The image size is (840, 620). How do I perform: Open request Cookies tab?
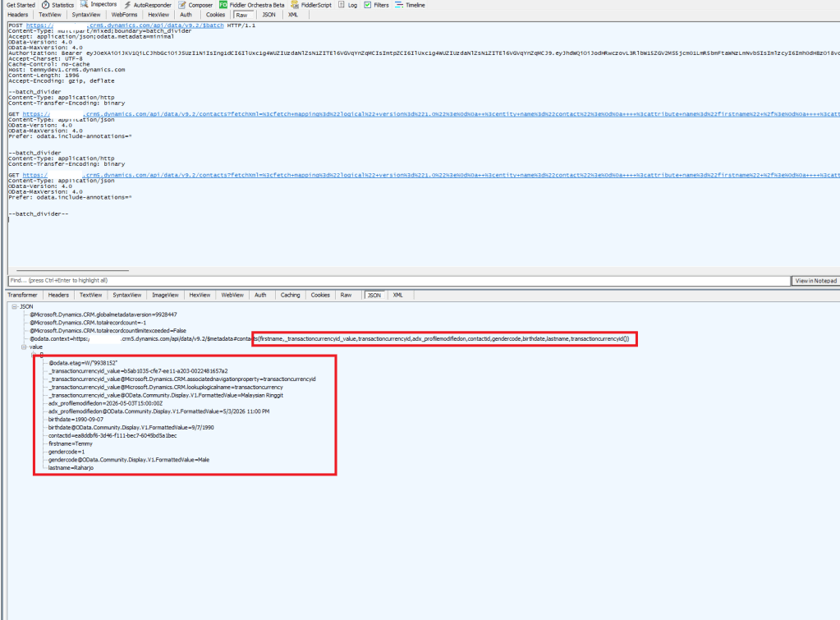(215, 15)
